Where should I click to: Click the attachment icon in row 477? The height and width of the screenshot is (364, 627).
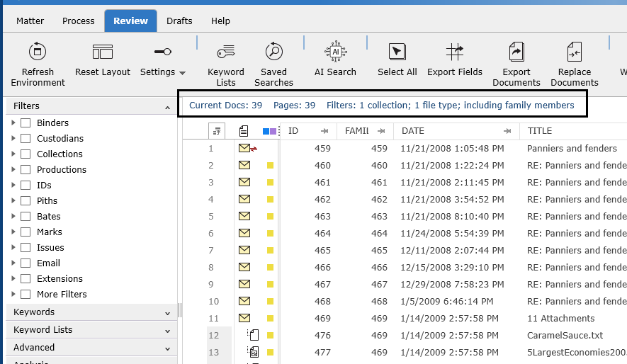tap(254, 352)
